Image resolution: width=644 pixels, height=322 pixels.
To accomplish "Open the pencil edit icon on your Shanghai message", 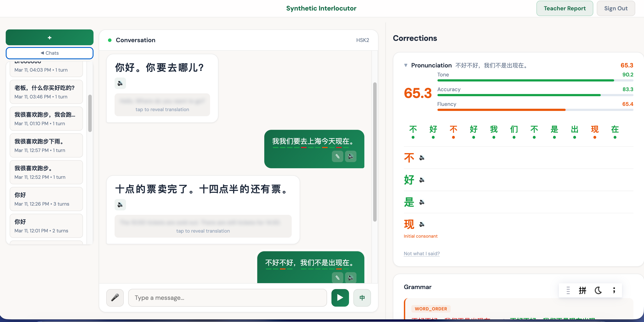I will 337,156.
